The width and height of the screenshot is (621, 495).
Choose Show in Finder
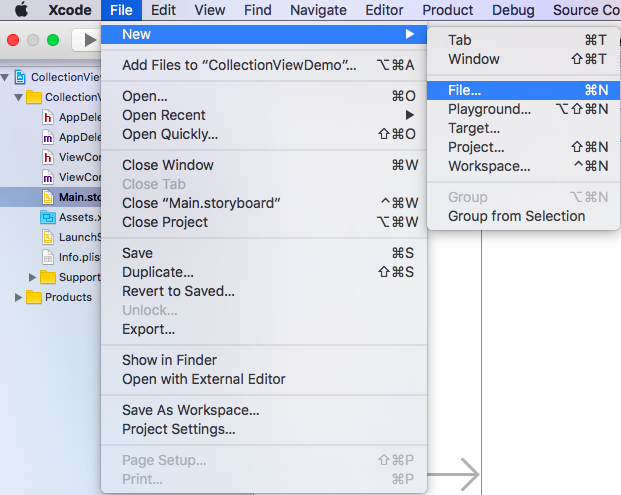click(x=264, y=360)
